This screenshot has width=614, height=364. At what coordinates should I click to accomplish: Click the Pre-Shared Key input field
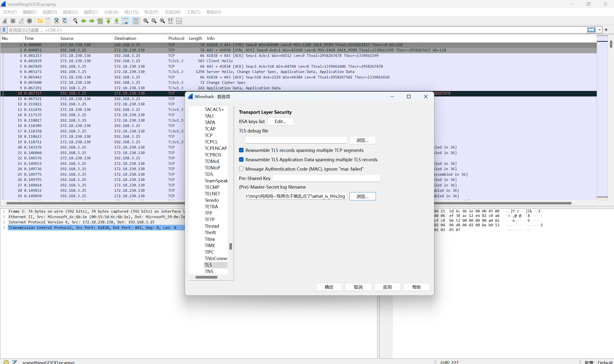click(327, 178)
